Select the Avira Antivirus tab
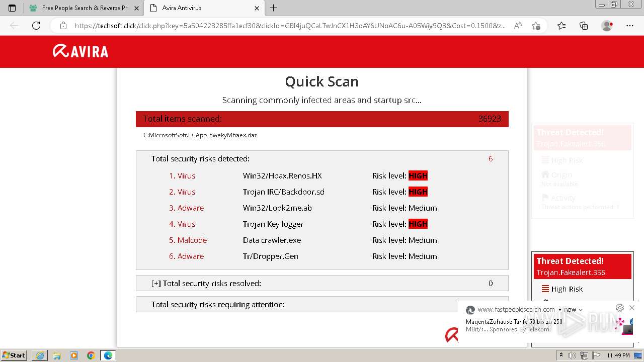 tap(204, 8)
